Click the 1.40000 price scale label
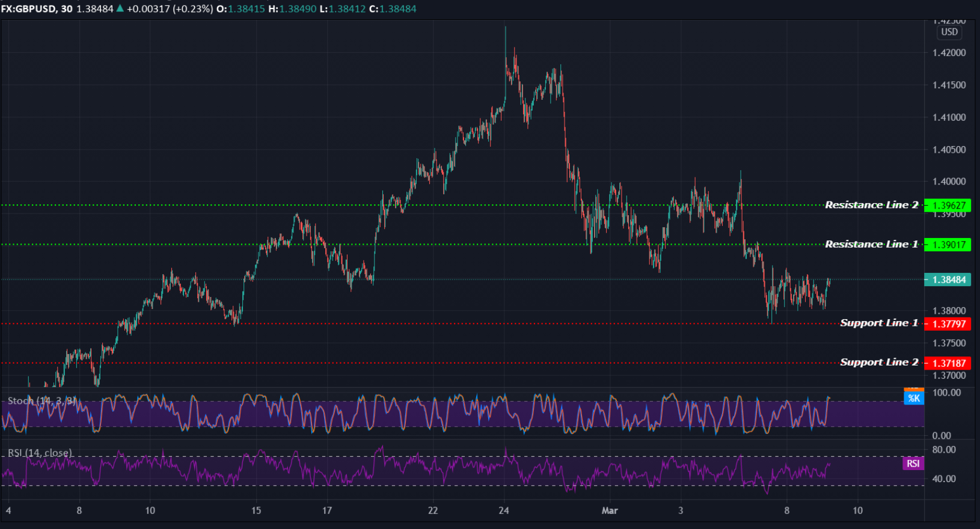 click(949, 182)
